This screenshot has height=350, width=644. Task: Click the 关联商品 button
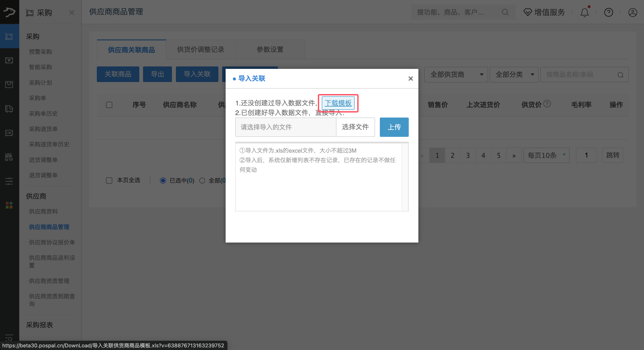[118, 74]
